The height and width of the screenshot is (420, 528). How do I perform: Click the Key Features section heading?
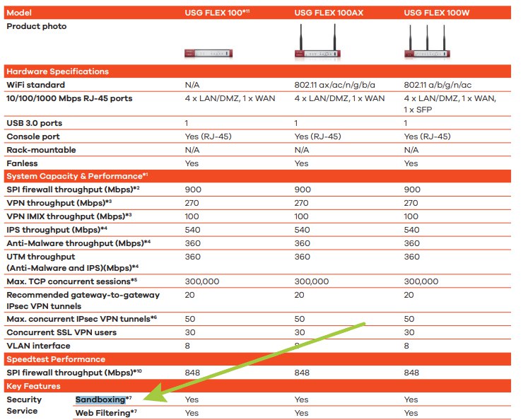(x=33, y=386)
